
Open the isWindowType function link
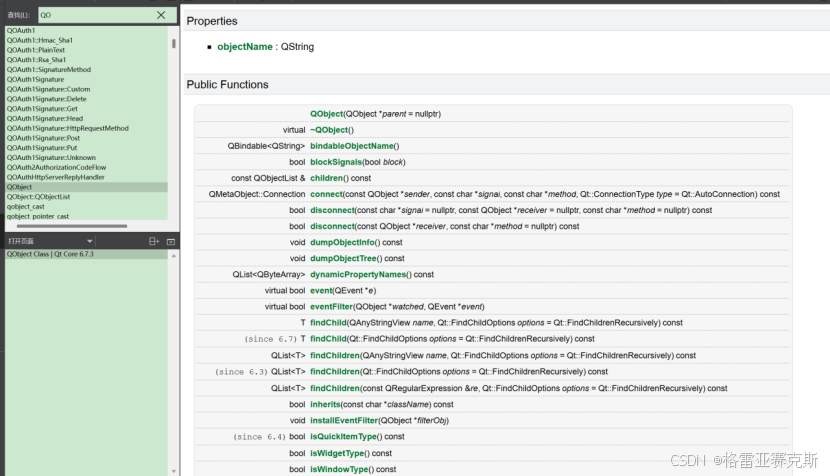coord(339,469)
